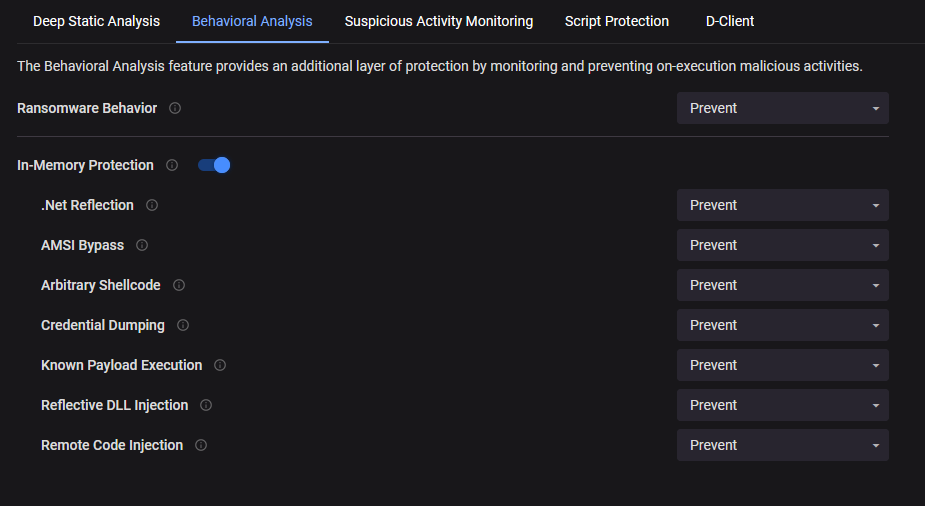
Task: Click the Known Payload Execution info icon
Action: pyautogui.click(x=220, y=365)
